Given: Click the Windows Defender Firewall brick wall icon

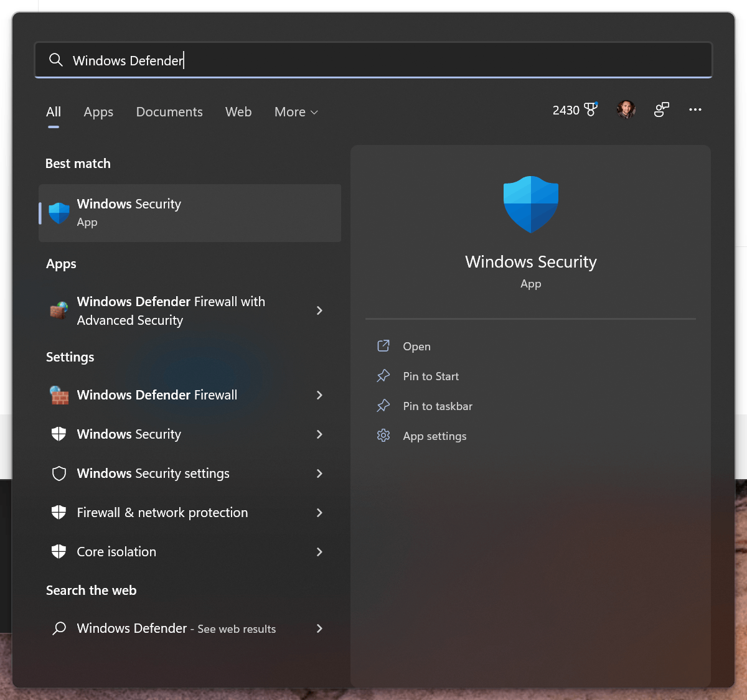Looking at the screenshot, I should click(59, 395).
